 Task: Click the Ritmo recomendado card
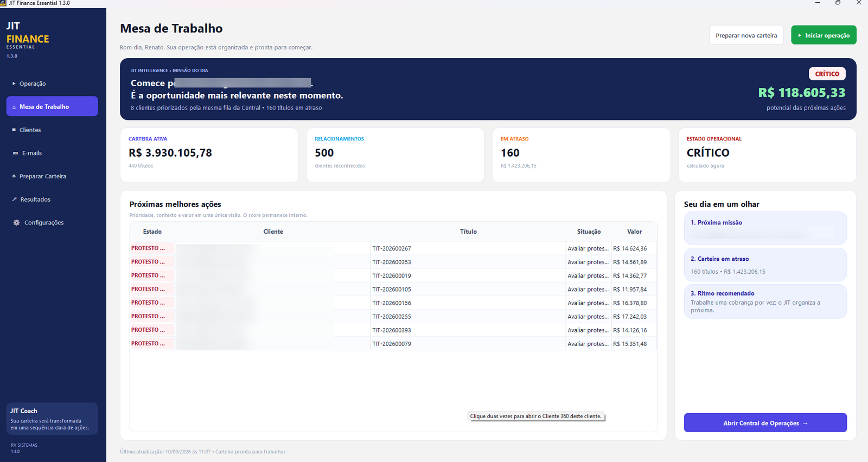(x=765, y=301)
